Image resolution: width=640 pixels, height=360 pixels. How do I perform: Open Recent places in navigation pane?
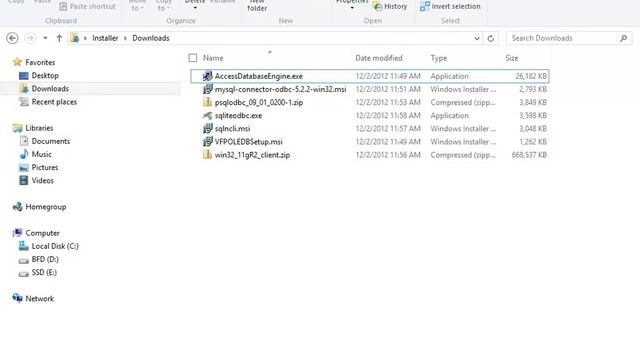tap(54, 102)
